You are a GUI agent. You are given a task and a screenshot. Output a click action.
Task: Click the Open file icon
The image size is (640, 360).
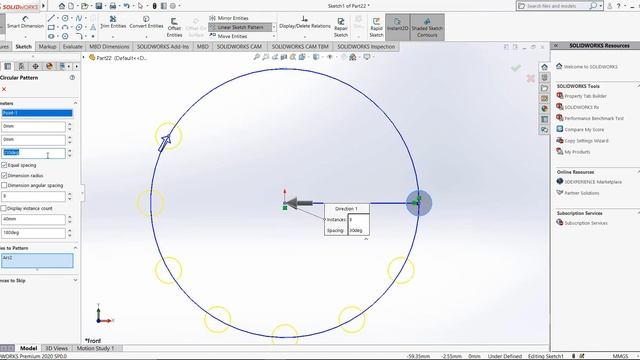[x=84, y=6]
